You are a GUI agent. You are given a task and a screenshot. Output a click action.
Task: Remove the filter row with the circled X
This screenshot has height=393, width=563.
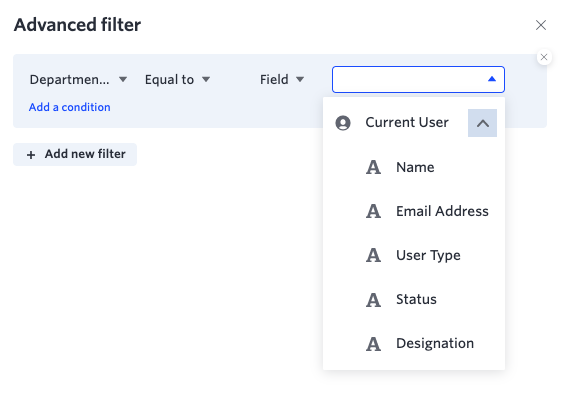pos(544,57)
